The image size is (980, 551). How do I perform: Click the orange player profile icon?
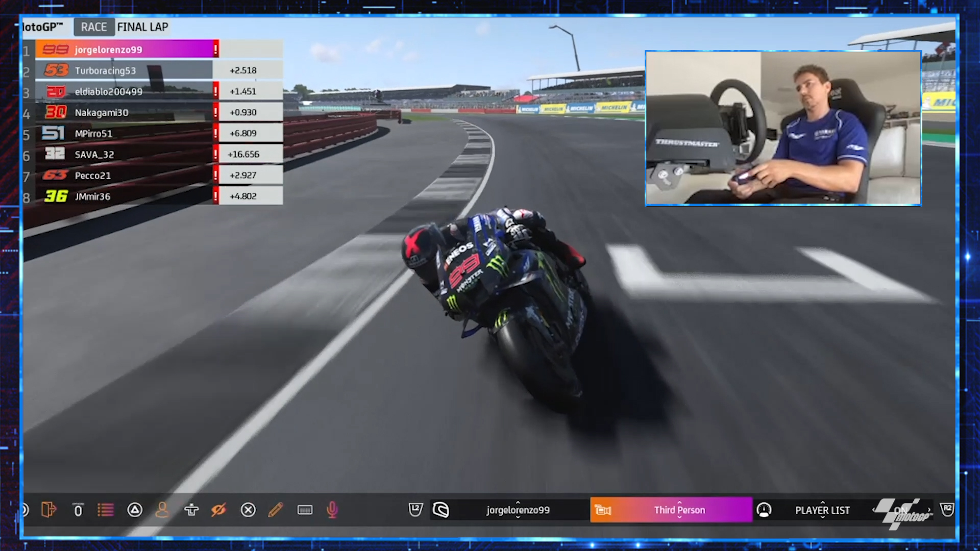(x=162, y=510)
